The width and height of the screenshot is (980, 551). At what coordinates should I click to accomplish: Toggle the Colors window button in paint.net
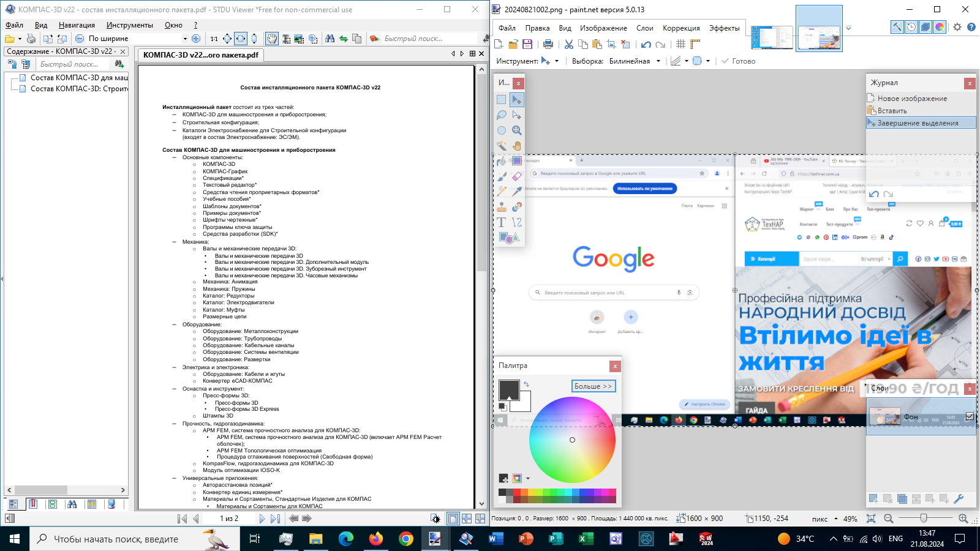coord(940,27)
